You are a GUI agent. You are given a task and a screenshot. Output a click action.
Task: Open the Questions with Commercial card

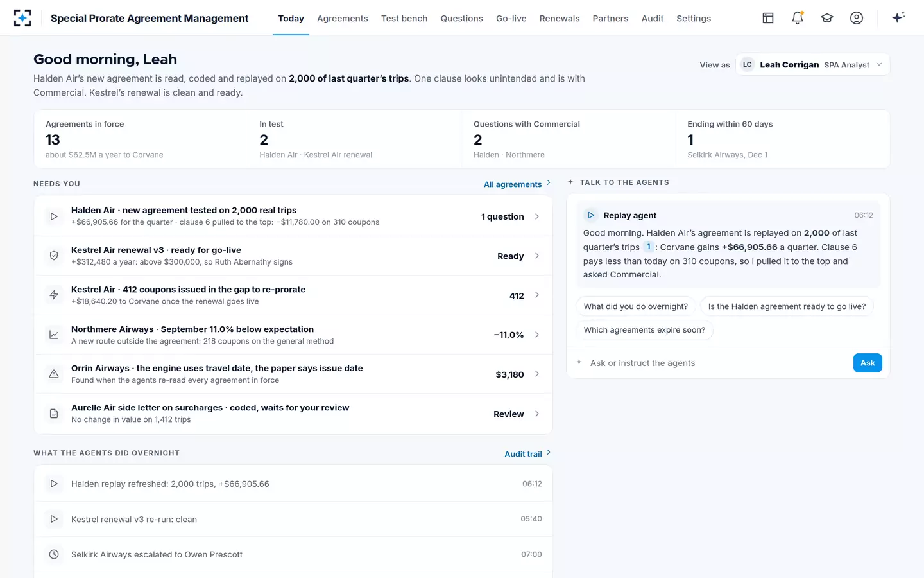click(x=569, y=139)
